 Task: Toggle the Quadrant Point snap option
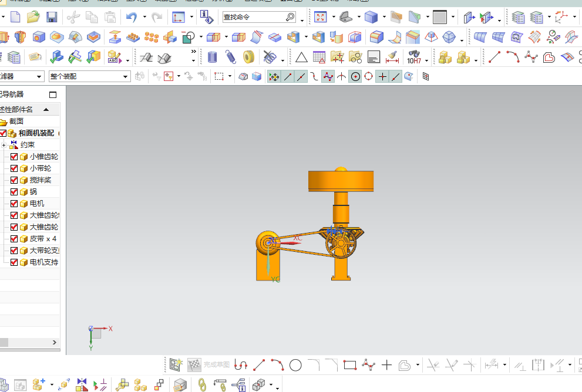pos(368,77)
